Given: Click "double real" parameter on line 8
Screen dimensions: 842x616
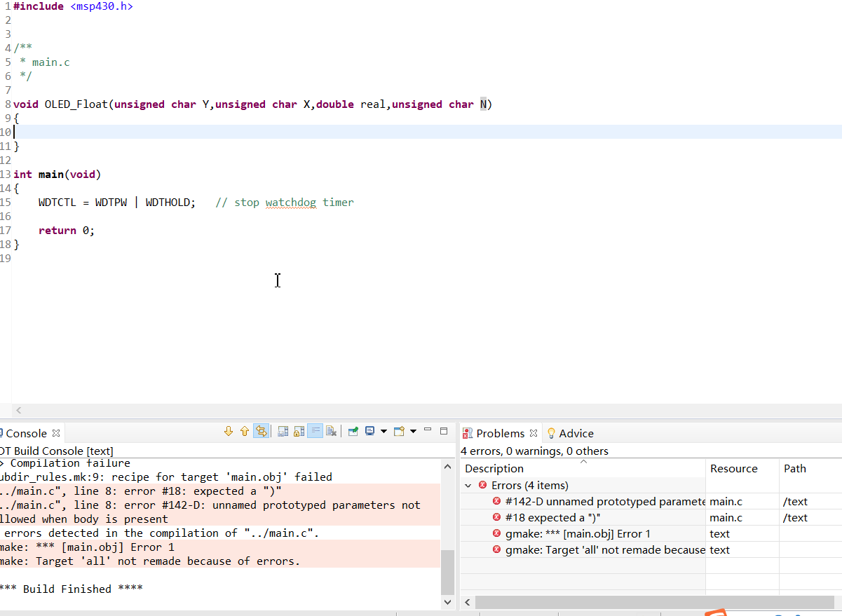Looking at the screenshot, I should coord(351,104).
